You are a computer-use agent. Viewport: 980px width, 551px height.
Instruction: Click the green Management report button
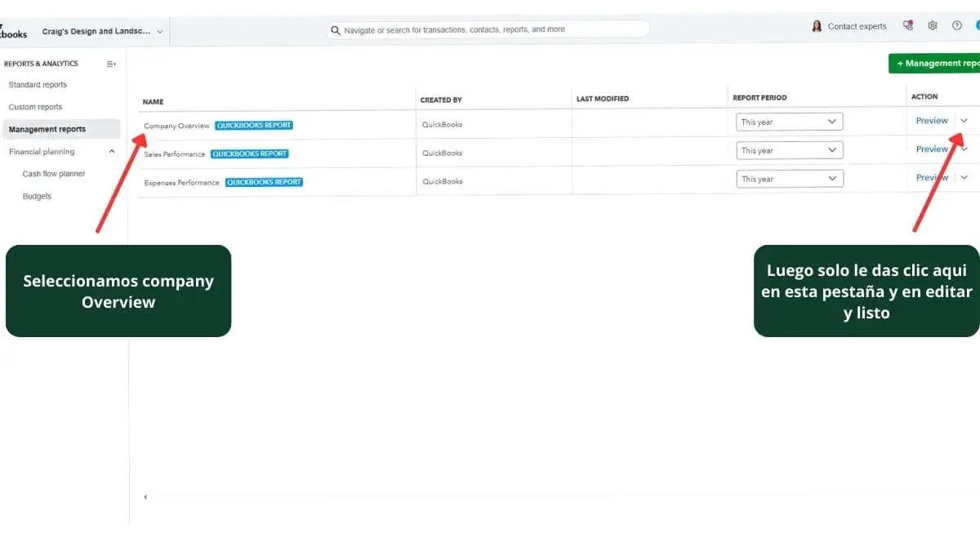click(934, 64)
